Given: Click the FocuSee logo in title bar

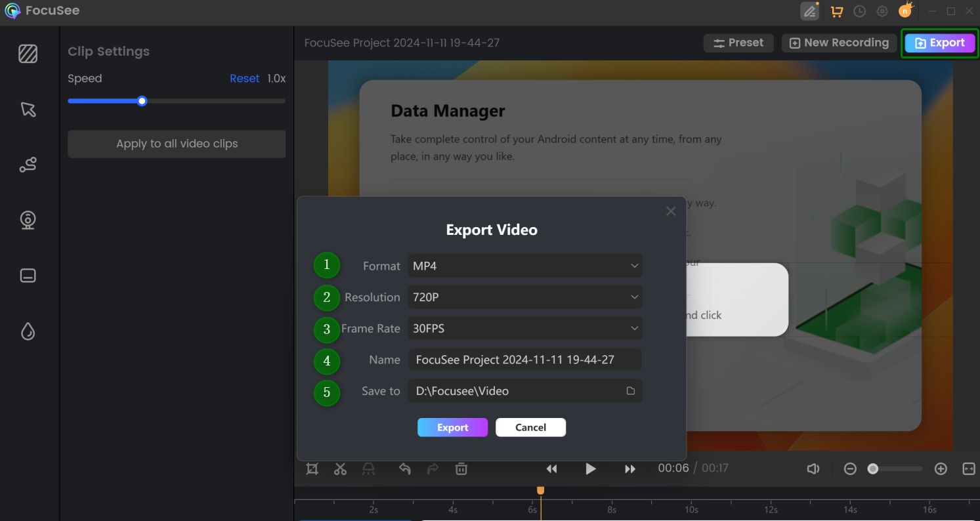Looking at the screenshot, I should click(12, 11).
